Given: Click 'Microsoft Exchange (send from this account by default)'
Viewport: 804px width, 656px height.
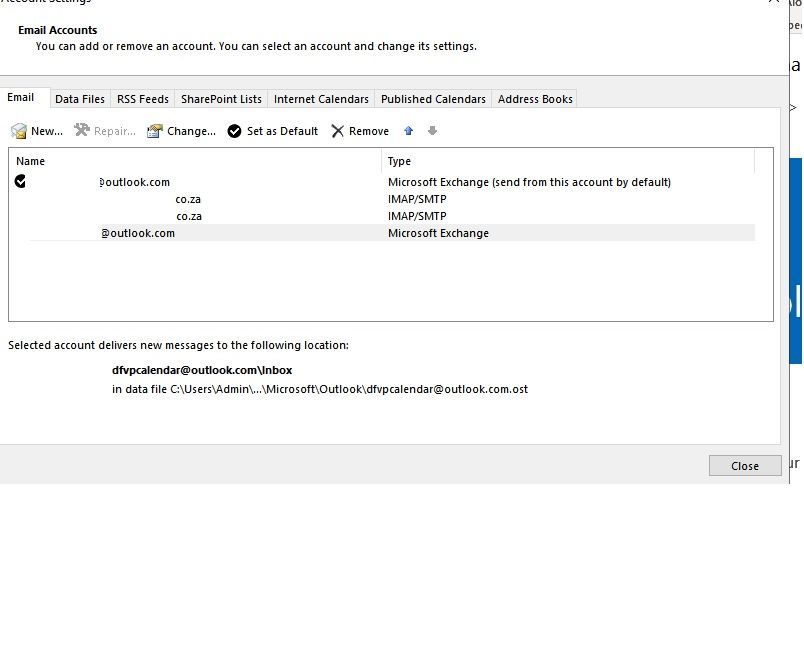Looking at the screenshot, I should click(529, 182).
